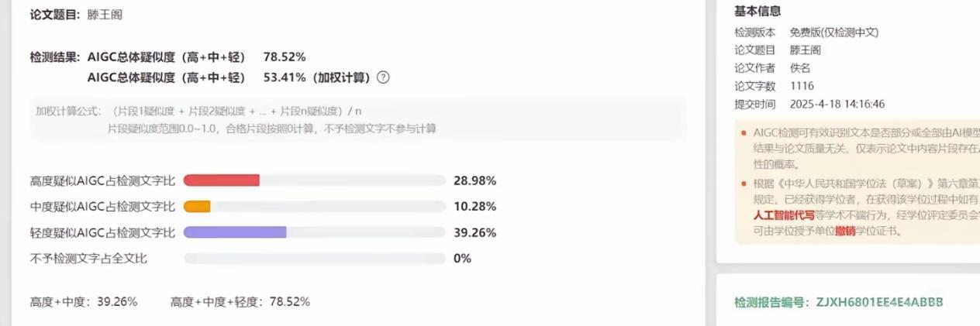Viewport: 980px width, 326px height.
Task: Click the 论文题目 label at top left
Action: pyautogui.click(x=50, y=15)
